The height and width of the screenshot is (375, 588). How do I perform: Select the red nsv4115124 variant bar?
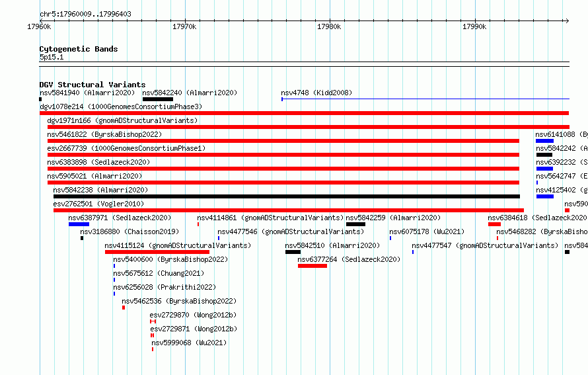tap(157, 252)
